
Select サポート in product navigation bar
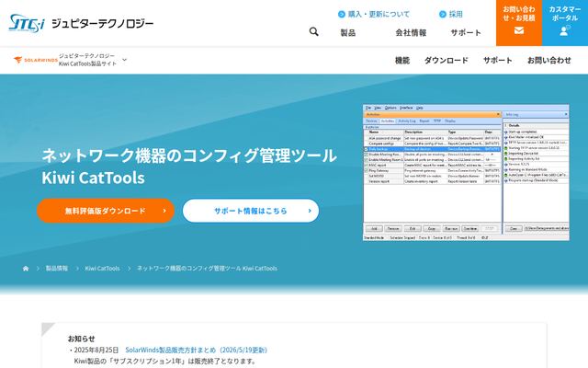[x=497, y=60]
